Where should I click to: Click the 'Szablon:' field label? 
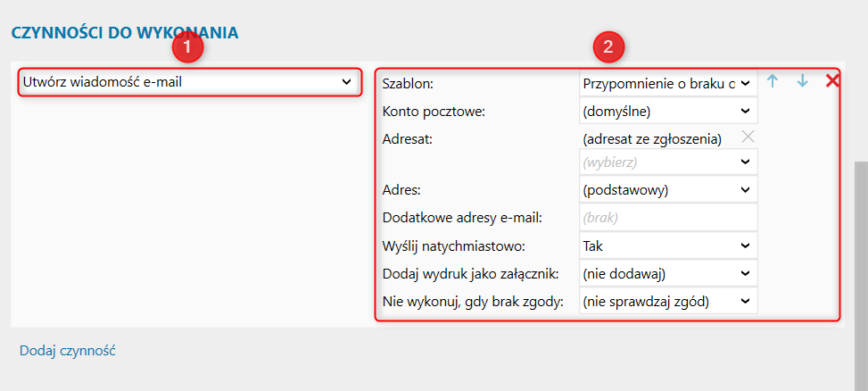pos(408,84)
